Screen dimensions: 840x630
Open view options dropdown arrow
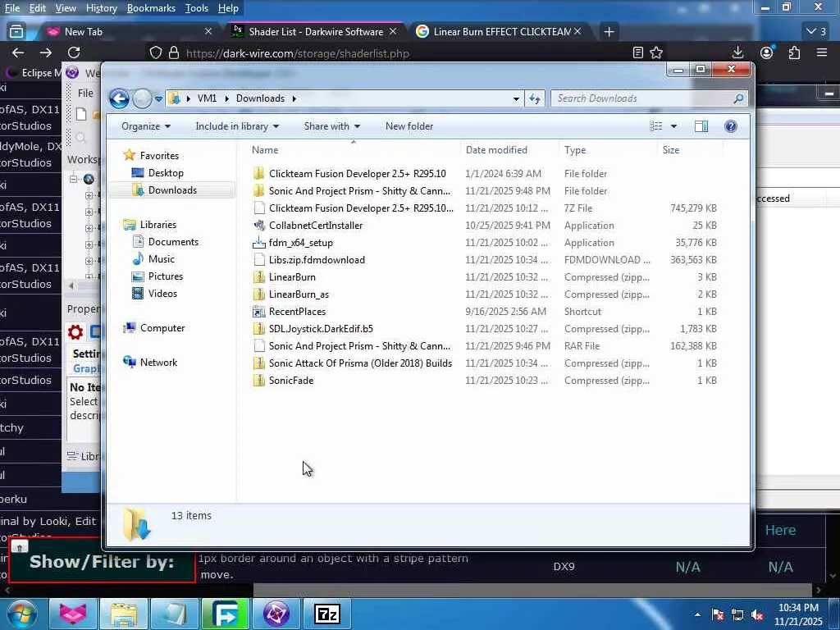[x=674, y=126]
